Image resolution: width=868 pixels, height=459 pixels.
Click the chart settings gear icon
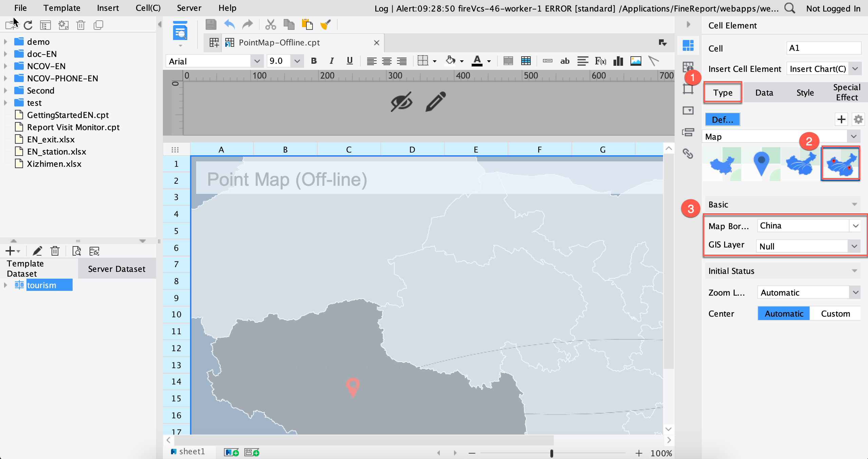point(858,119)
